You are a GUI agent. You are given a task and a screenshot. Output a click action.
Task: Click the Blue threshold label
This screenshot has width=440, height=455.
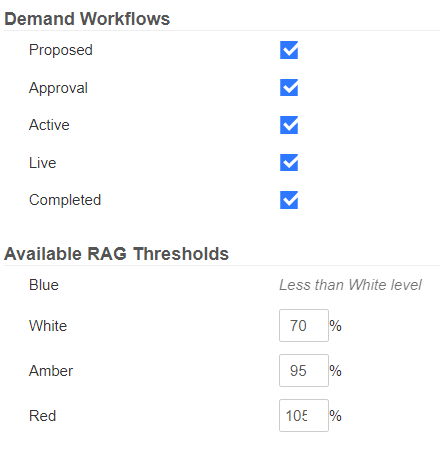[x=44, y=285]
